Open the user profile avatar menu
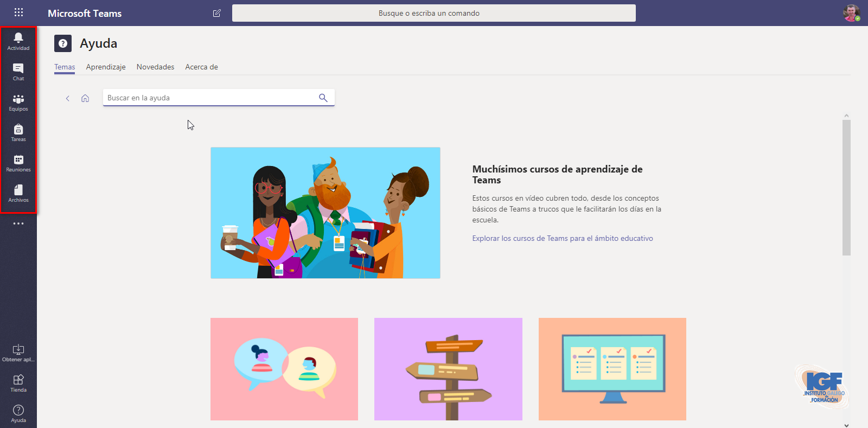Viewport: 868px width, 428px height. tap(851, 13)
